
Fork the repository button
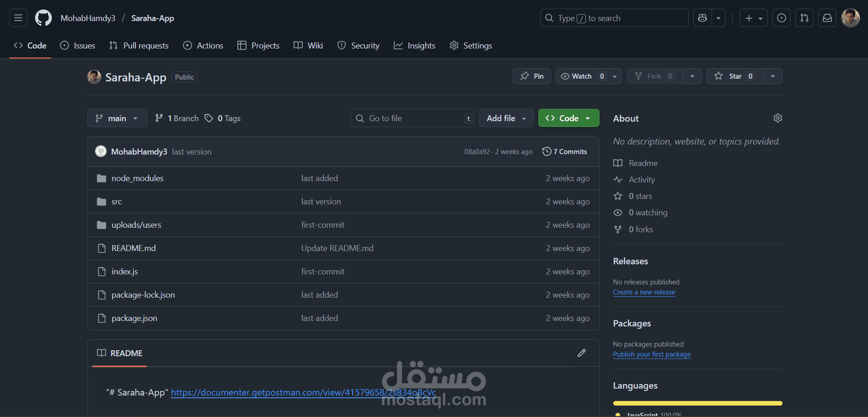(655, 76)
